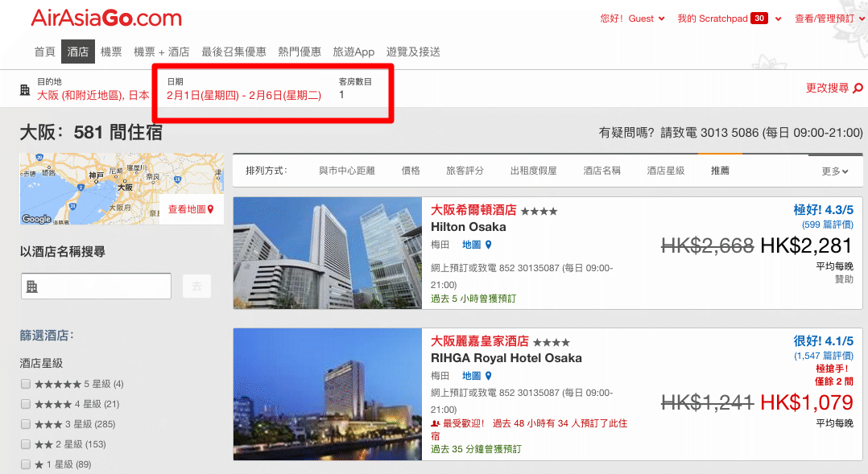868x474 pixels.
Task: Click the Scratchpad 30 counter badge
Action: [759, 19]
